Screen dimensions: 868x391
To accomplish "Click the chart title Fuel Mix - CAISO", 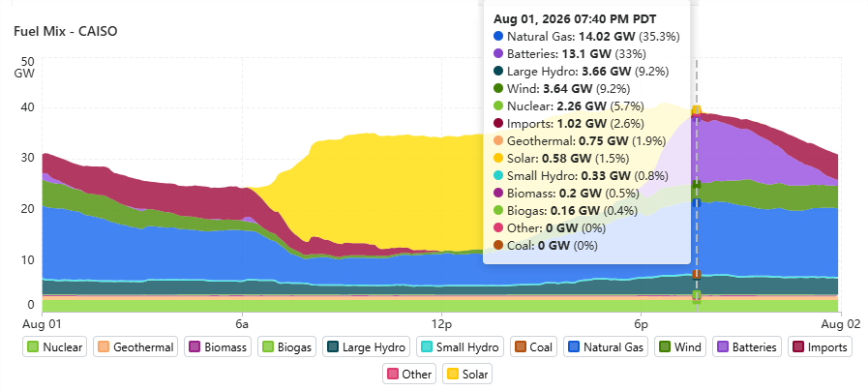I will coord(66,31).
